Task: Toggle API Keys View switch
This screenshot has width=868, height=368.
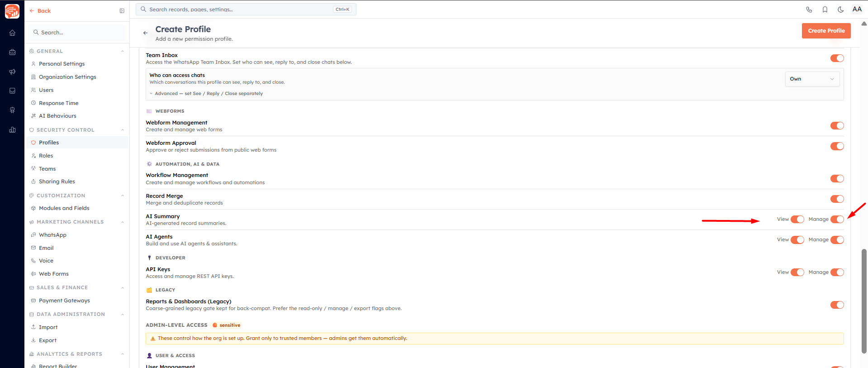Action: point(797,272)
